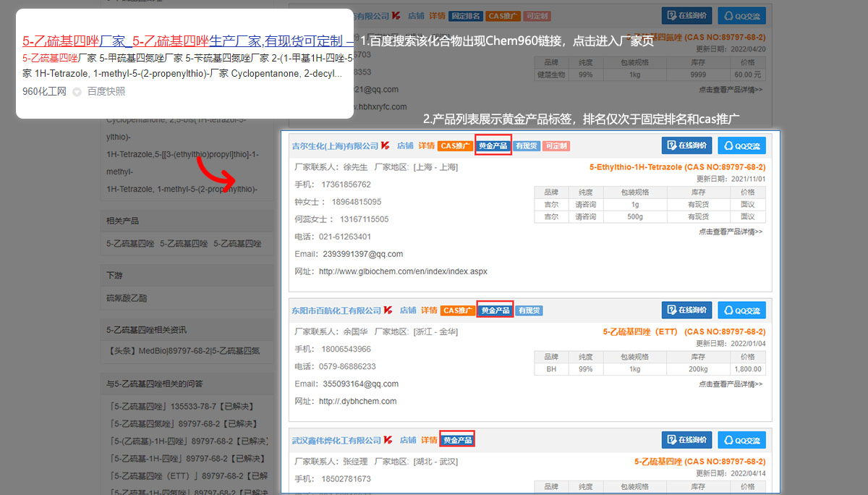The image size is (868, 495).
Task: Open website link www.glbiochem.com
Action: click(x=403, y=271)
